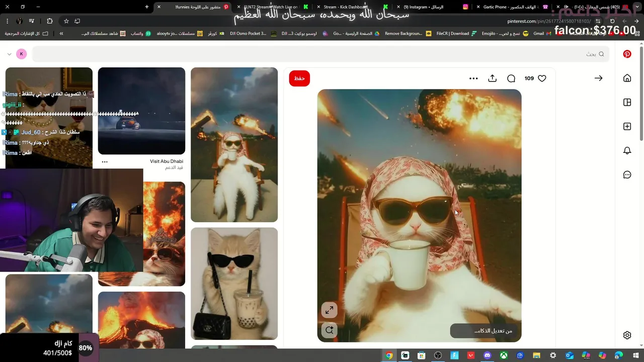This screenshot has height=362, width=644.
Task: Click the search magnifier icon
Action: coord(601,54)
